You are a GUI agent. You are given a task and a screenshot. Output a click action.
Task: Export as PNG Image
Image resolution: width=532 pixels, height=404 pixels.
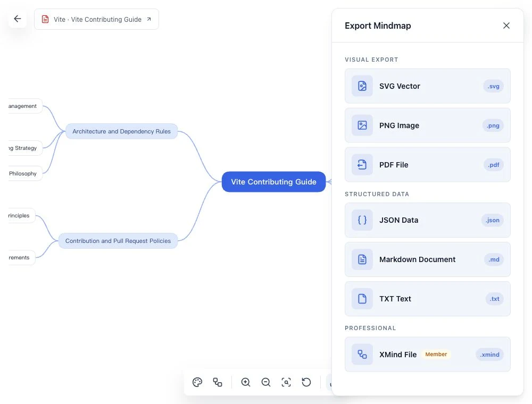(x=428, y=125)
